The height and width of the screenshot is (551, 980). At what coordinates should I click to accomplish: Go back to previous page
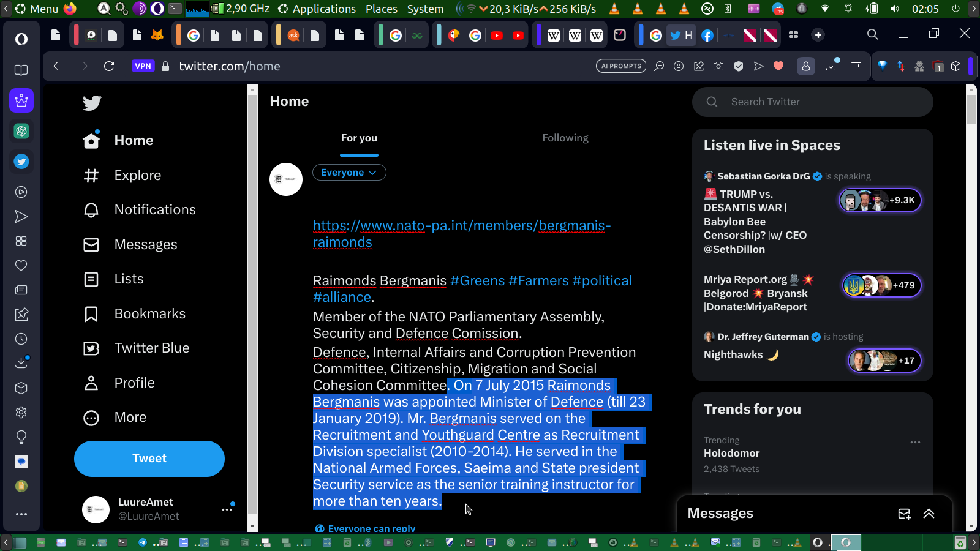tap(56, 66)
